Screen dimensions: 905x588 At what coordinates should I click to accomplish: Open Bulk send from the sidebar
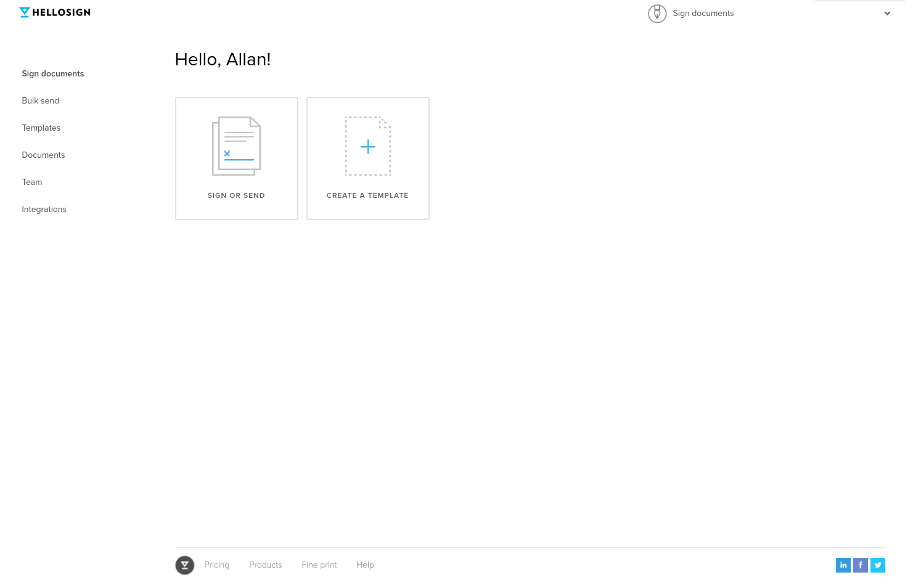tap(41, 100)
